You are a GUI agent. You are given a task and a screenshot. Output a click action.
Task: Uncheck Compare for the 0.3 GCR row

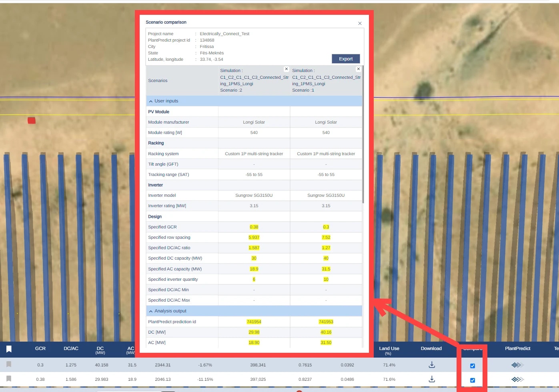click(473, 366)
